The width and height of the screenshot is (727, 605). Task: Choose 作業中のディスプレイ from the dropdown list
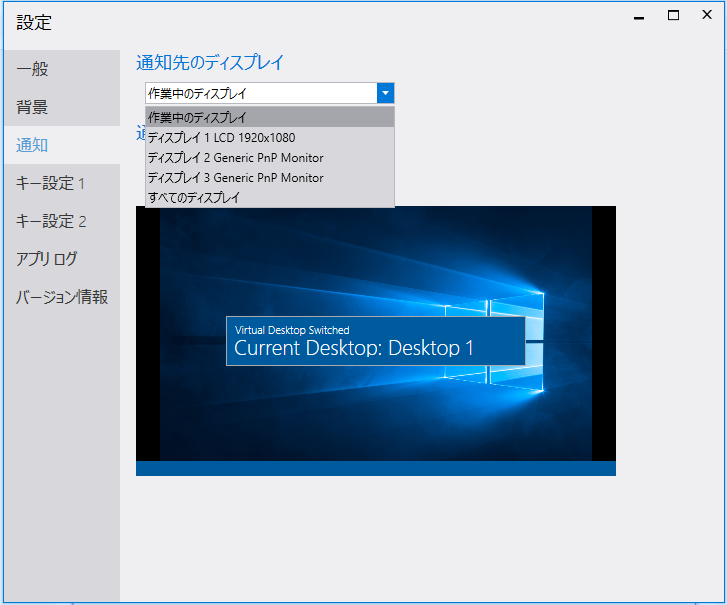pyautogui.click(x=270, y=117)
